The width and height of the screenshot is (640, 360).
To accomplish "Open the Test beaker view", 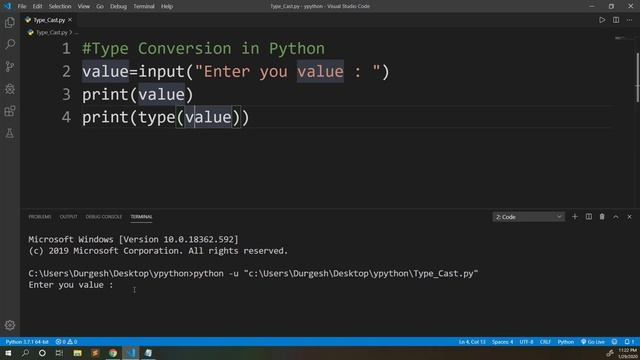I will (10, 133).
